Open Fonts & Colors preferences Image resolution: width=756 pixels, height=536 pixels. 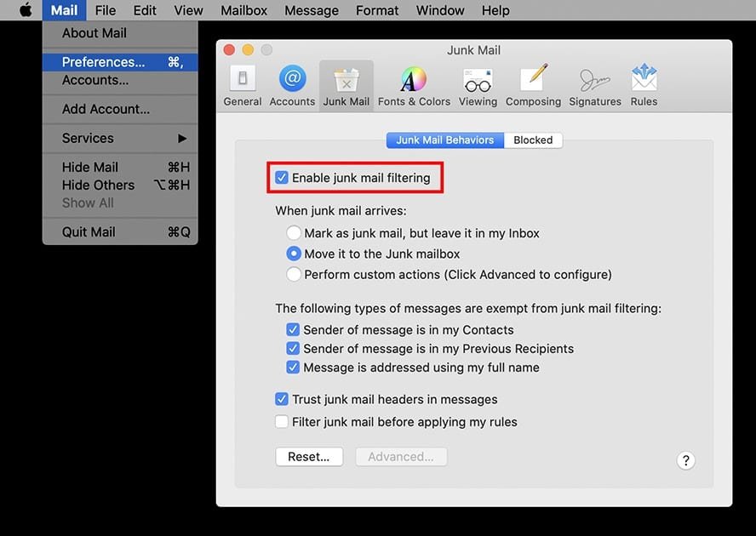point(414,86)
